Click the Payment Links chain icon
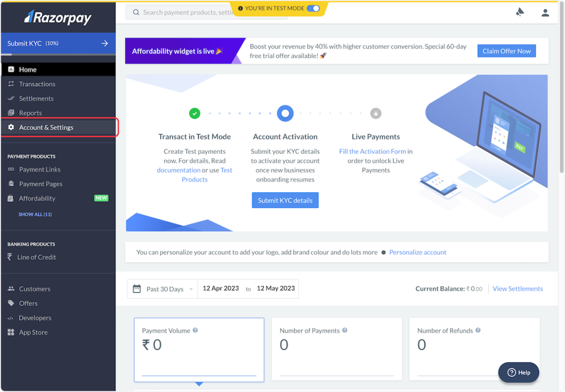The height and width of the screenshot is (392, 565). [x=11, y=169]
